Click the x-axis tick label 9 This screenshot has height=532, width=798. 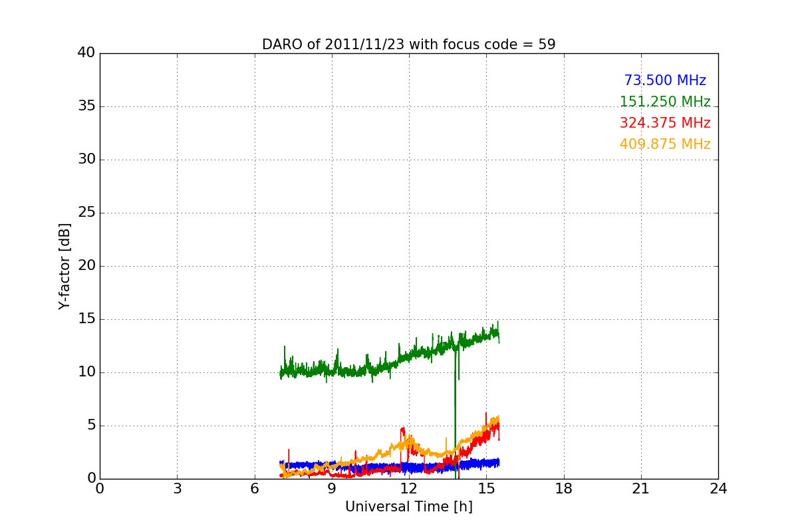click(332, 489)
